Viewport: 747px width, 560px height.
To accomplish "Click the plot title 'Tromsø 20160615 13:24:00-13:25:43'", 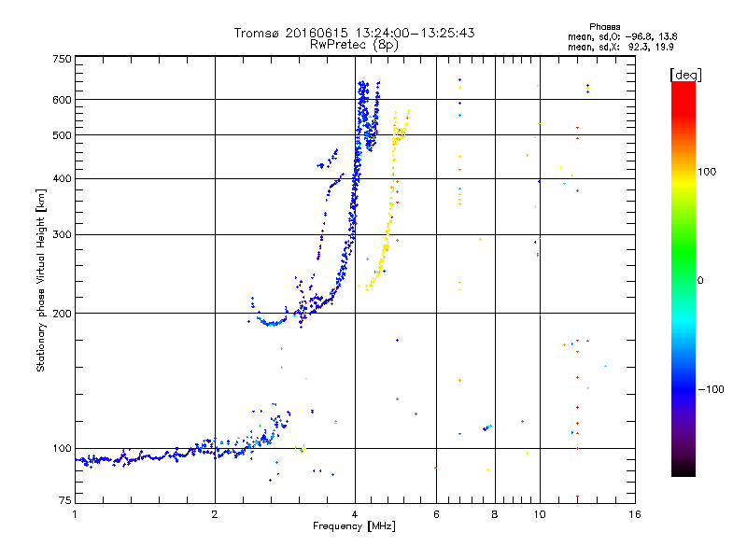I will (354, 33).
